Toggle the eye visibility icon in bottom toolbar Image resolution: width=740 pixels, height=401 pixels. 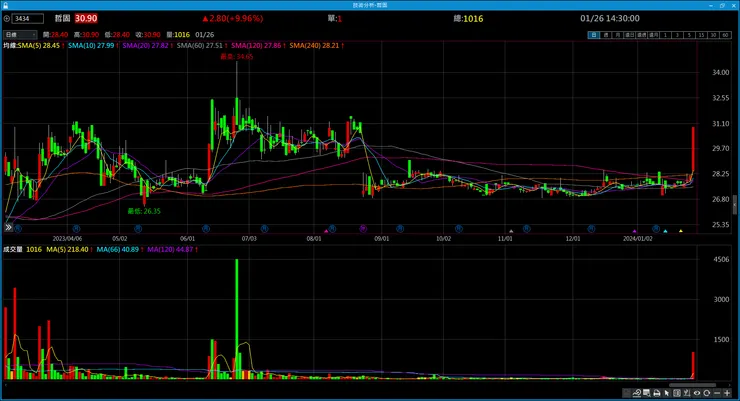pos(697,393)
